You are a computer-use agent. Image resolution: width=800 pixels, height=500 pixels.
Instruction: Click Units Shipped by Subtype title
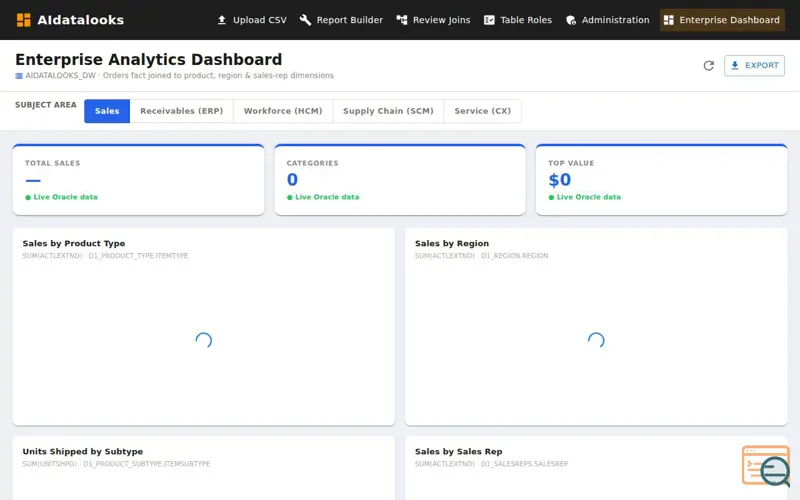83,452
